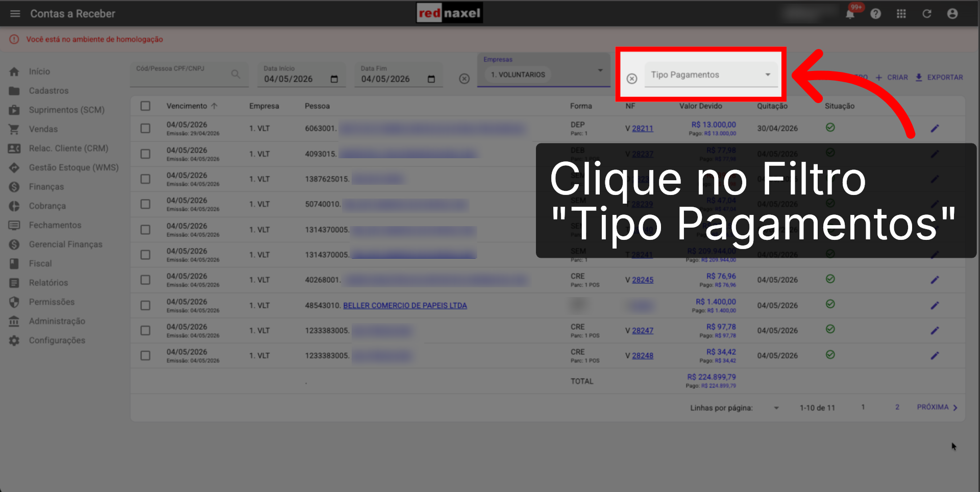Click the Data Fim date field
The height and width of the screenshot is (492, 980).
pyautogui.click(x=398, y=75)
